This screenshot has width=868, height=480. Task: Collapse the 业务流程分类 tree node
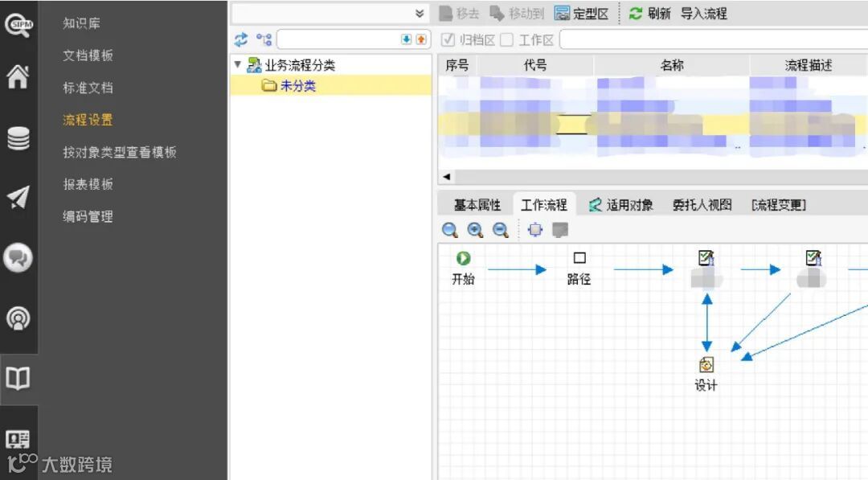pos(237,64)
